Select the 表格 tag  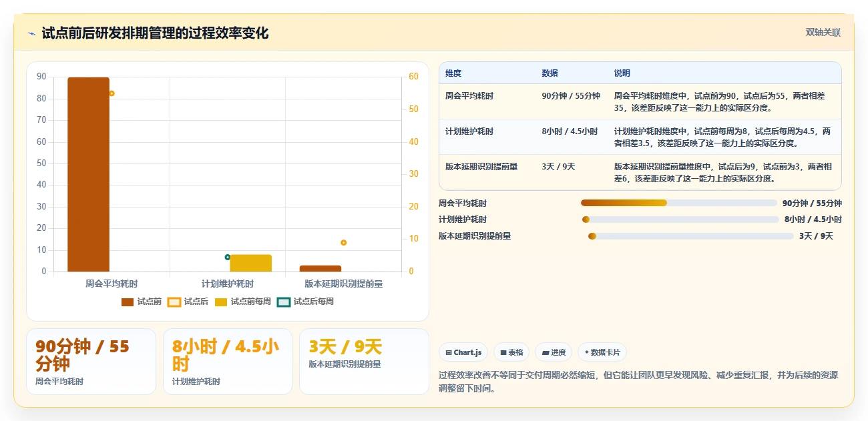pyautogui.click(x=512, y=352)
